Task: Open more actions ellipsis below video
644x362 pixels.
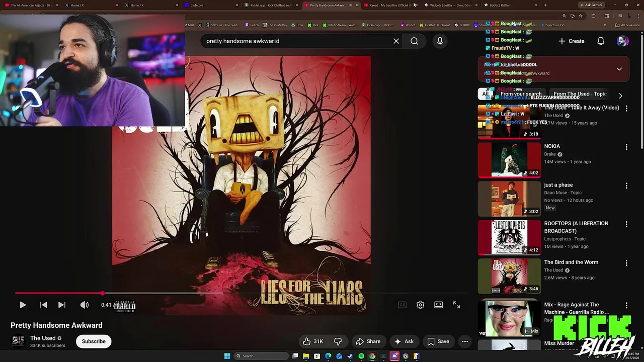Action: (x=465, y=341)
